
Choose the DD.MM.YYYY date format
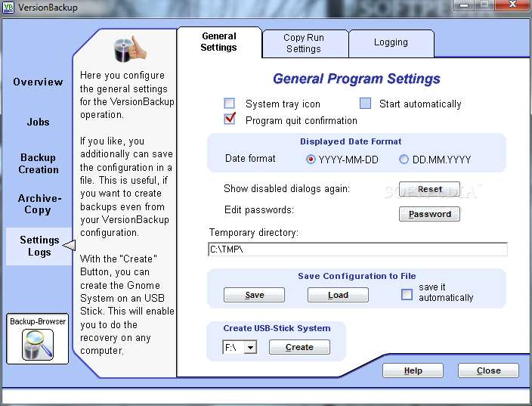(404, 160)
